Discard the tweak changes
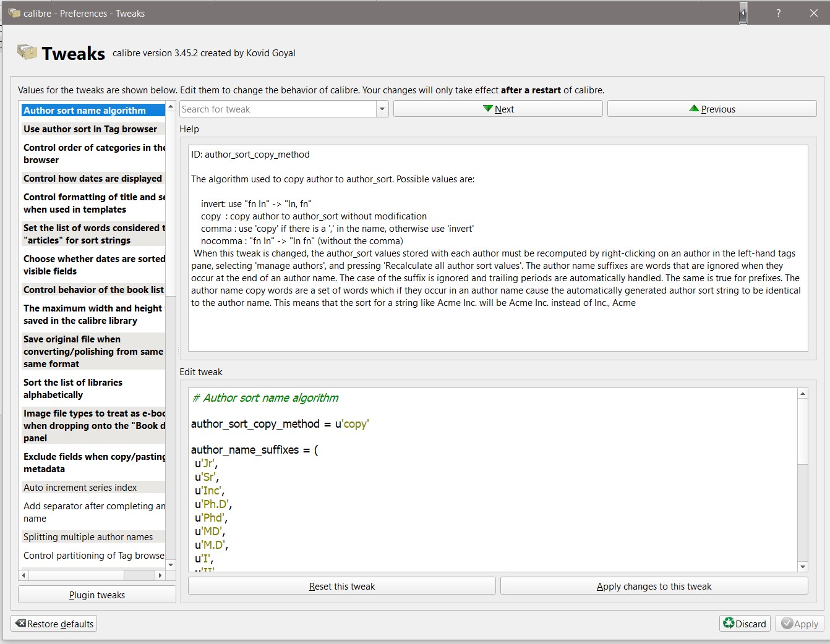 (745, 624)
